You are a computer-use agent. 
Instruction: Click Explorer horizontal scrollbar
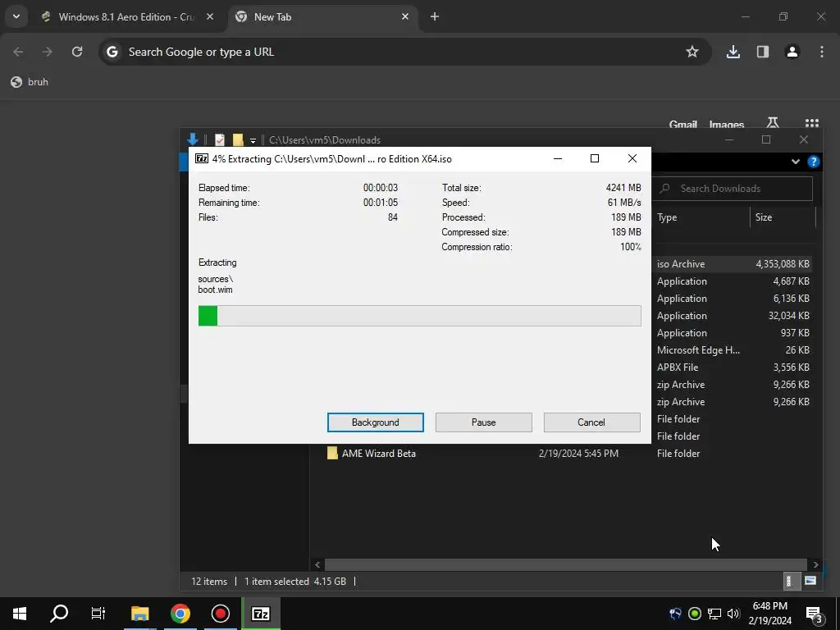point(566,564)
